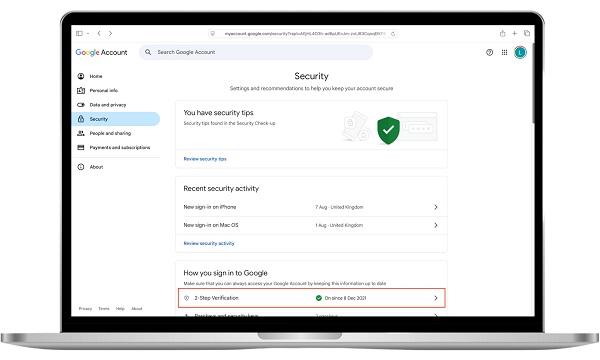Screen dimensions: 600x360
Task: Open New sign-in on Mac OS activity
Action: click(x=311, y=225)
